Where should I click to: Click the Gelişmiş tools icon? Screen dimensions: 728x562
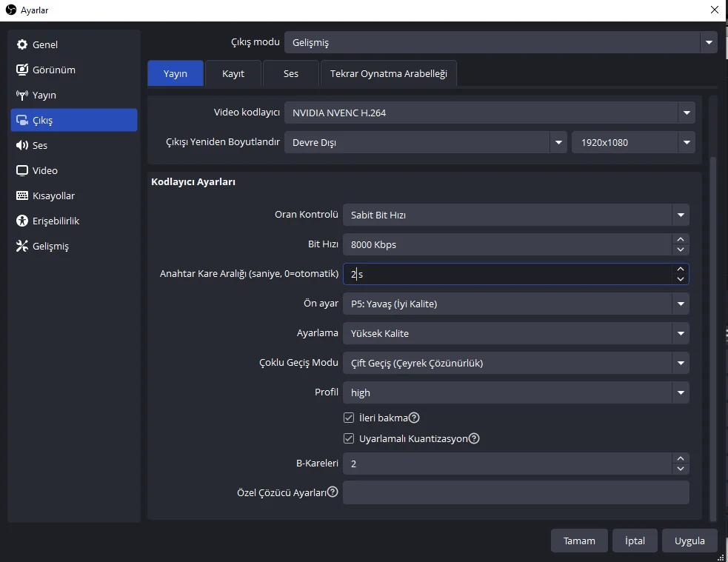click(x=21, y=246)
